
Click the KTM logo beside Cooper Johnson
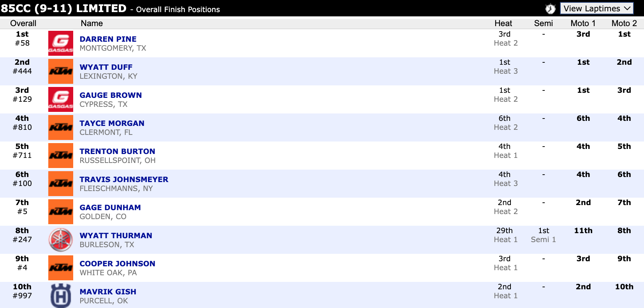pyautogui.click(x=60, y=268)
